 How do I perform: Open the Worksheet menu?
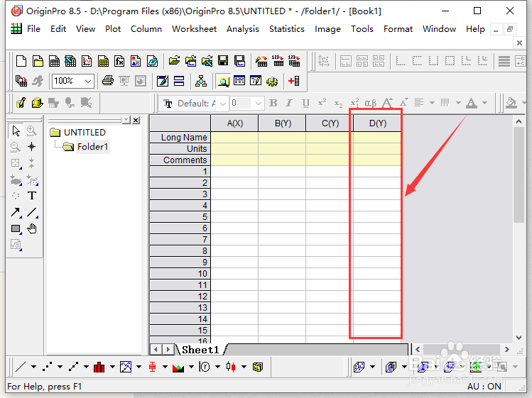pos(195,29)
